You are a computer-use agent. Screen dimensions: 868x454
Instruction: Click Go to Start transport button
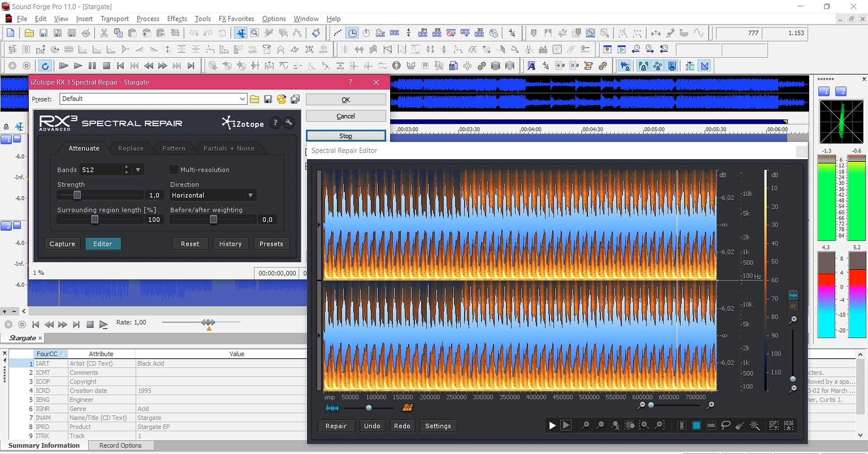[x=120, y=66]
